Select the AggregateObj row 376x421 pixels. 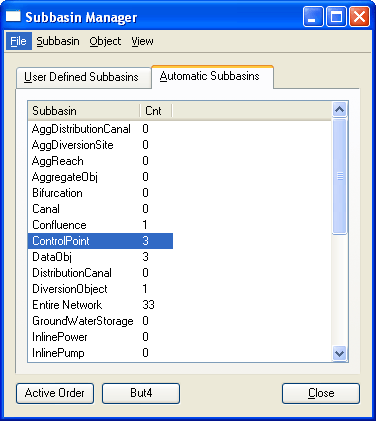tap(100, 177)
